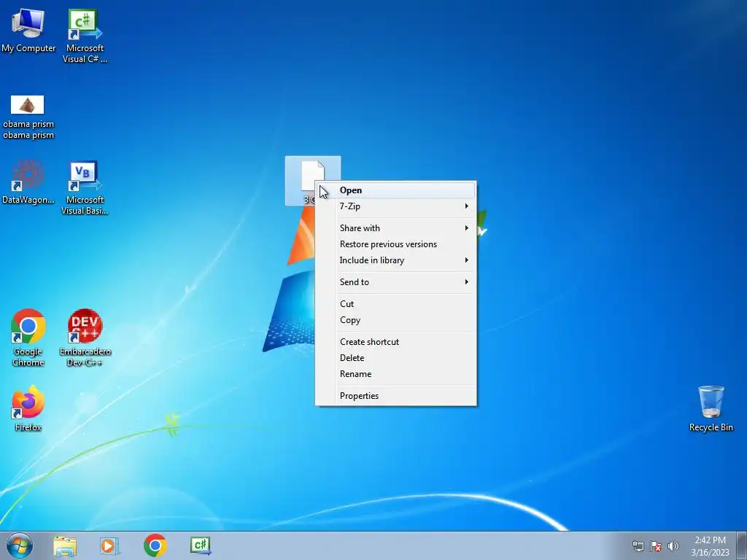Open Chrome from the taskbar
Image resolution: width=747 pixels, height=560 pixels.
[x=155, y=545]
